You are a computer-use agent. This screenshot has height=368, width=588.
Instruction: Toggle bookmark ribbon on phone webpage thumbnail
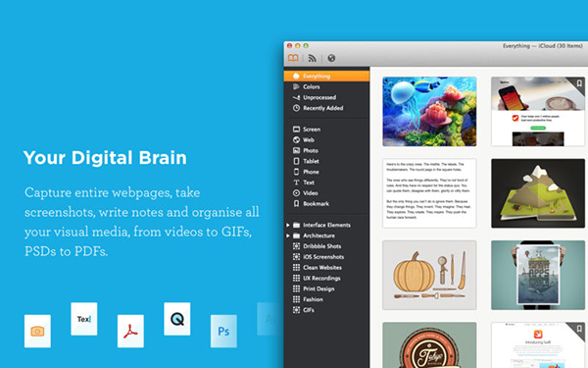click(x=579, y=83)
